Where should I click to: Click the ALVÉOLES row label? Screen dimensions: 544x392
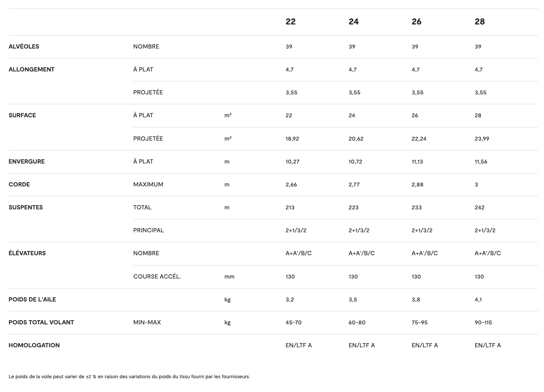click(x=24, y=47)
